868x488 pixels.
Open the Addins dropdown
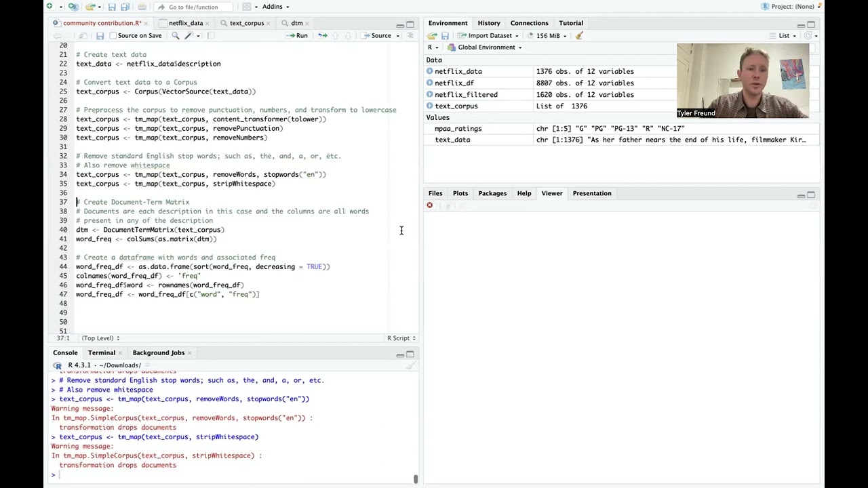point(275,7)
